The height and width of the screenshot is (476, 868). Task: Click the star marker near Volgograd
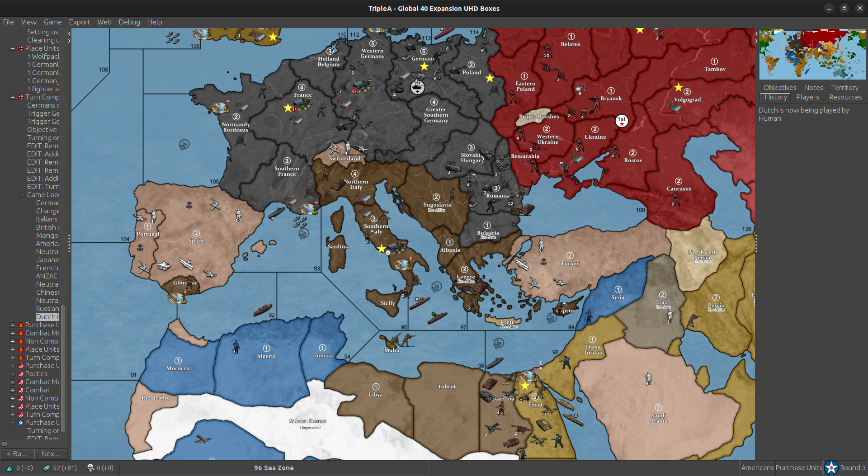pyautogui.click(x=678, y=87)
